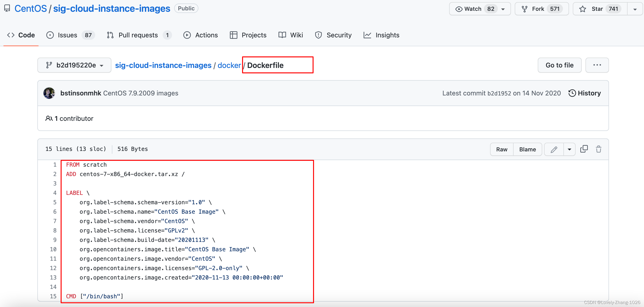Click the Projects menu item
Viewport: 644px width, 307px height.
(253, 35)
